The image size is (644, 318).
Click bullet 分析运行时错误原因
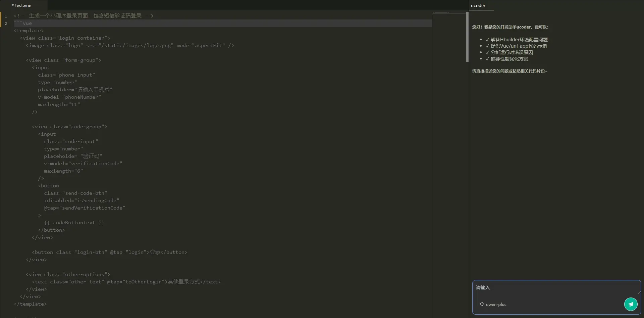pyautogui.click(x=509, y=52)
